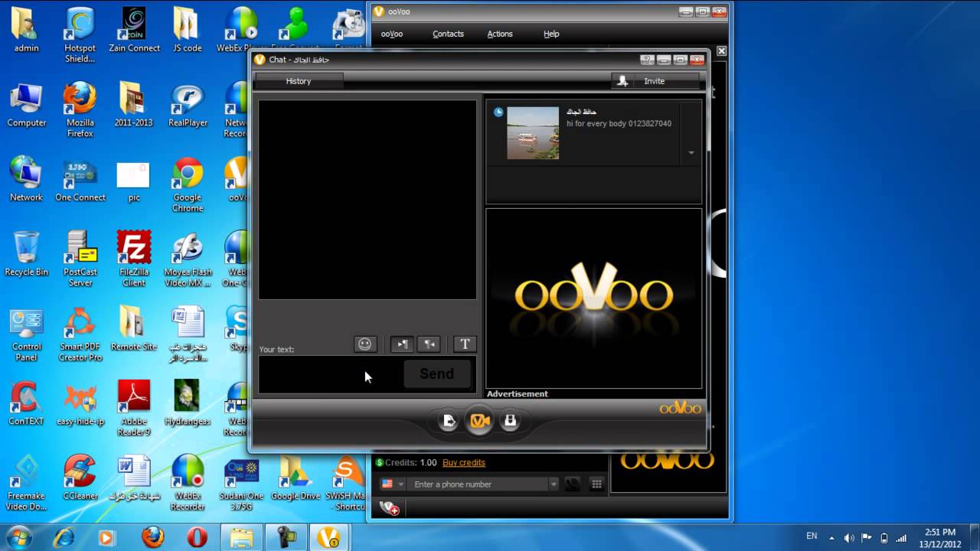Open the ooVoo menu in main window

tap(392, 34)
